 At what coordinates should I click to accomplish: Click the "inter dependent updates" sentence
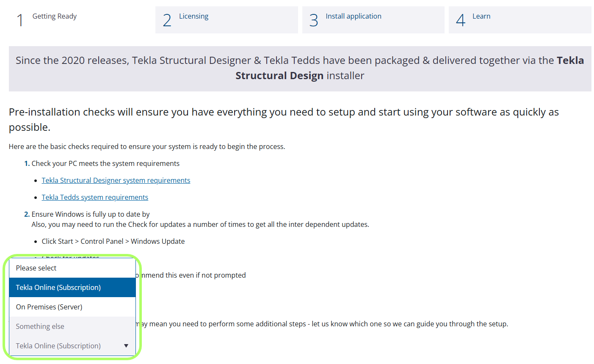(x=200, y=224)
